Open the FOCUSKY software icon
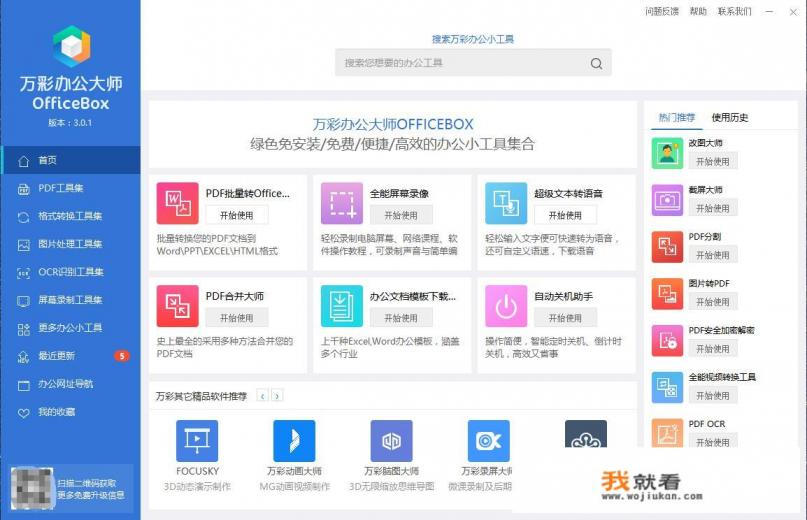807x520 pixels. click(197, 441)
